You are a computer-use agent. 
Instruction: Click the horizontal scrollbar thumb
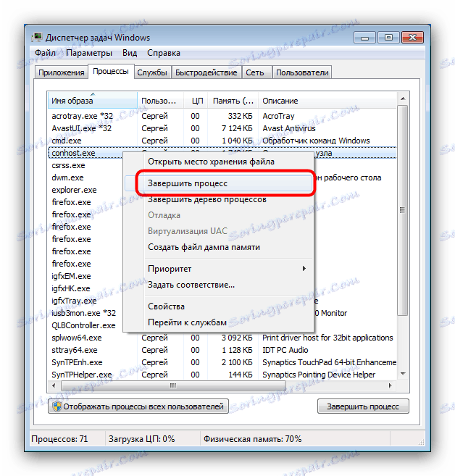coord(173,386)
